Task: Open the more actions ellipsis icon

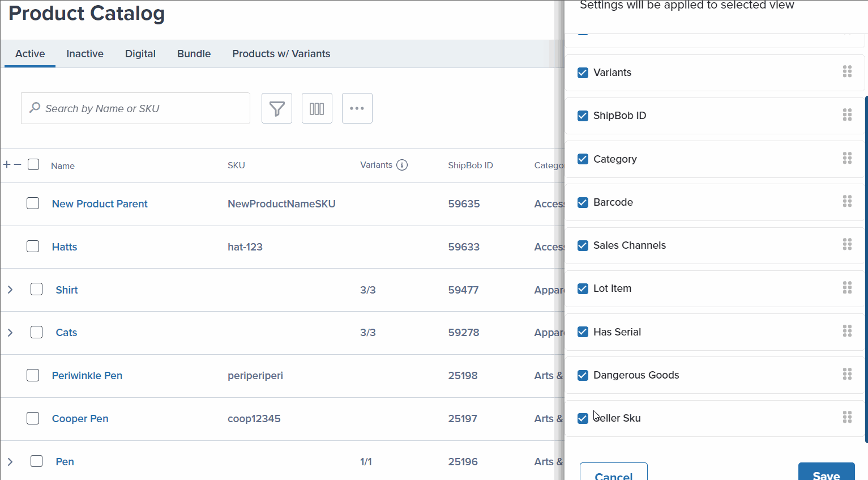Action: click(x=357, y=108)
